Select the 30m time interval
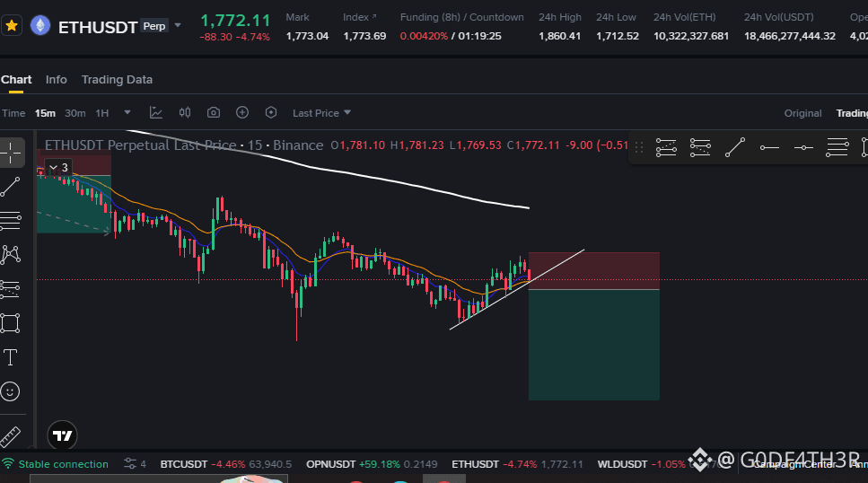The width and height of the screenshot is (868, 483). pos(75,113)
